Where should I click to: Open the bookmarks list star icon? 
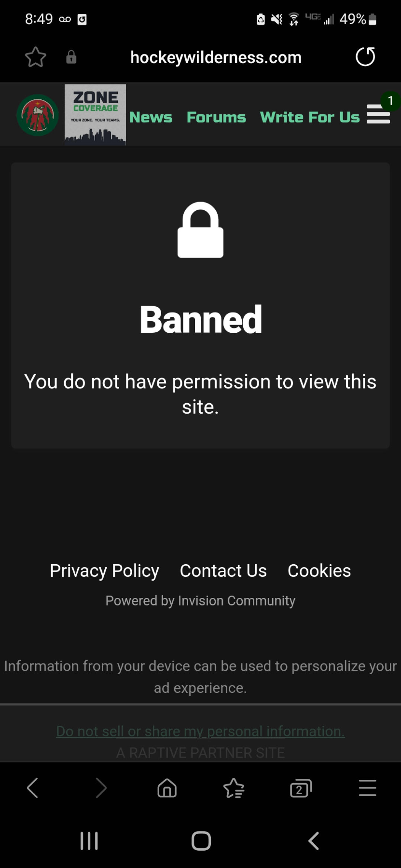click(234, 788)
